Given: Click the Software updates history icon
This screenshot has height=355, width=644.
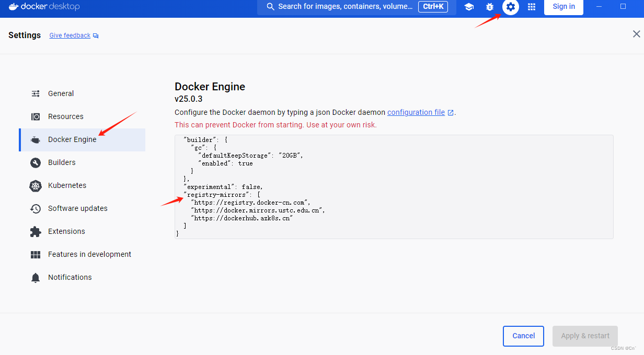Looking at the screenshot, I should tap(36, 209).
